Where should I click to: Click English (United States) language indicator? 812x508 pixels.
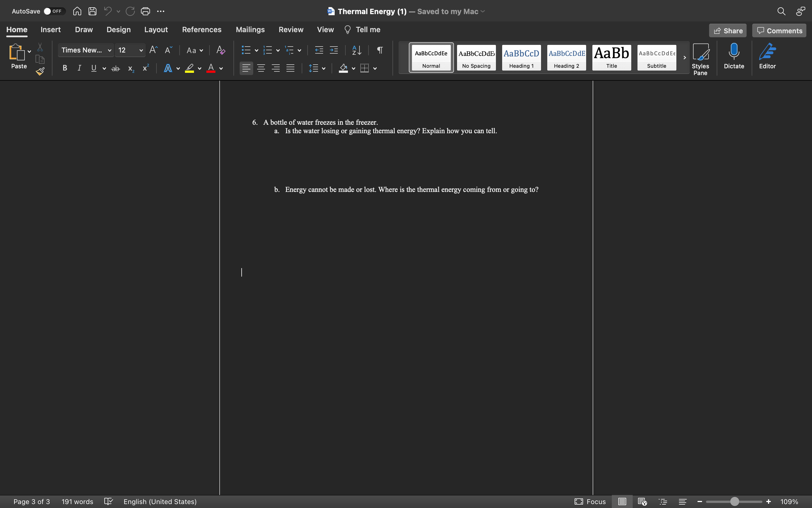(x=160, y=501)
